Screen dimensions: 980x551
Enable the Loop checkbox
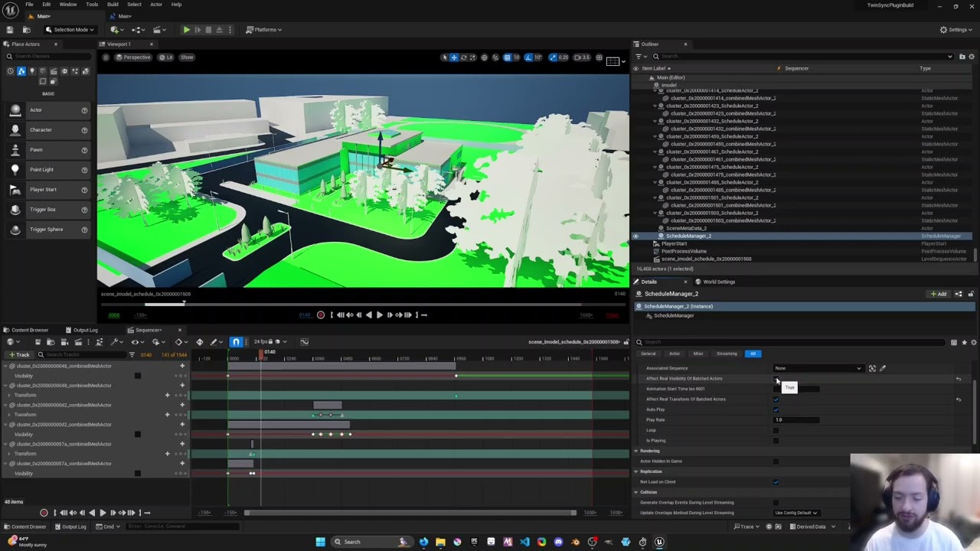776,431
